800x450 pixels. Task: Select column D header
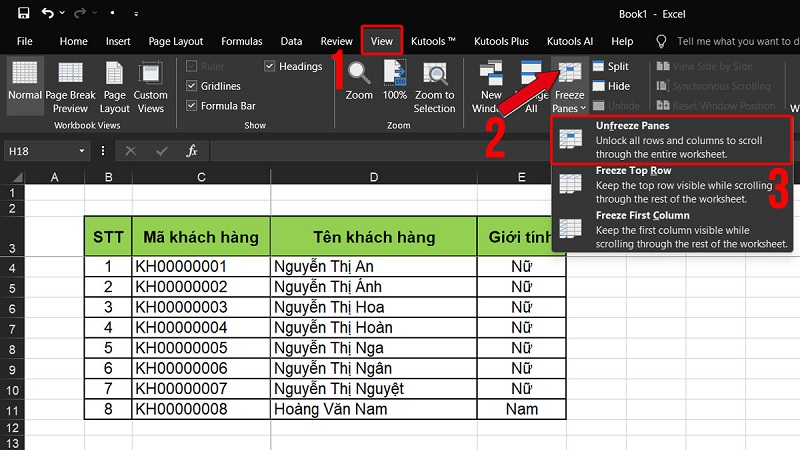374,177
